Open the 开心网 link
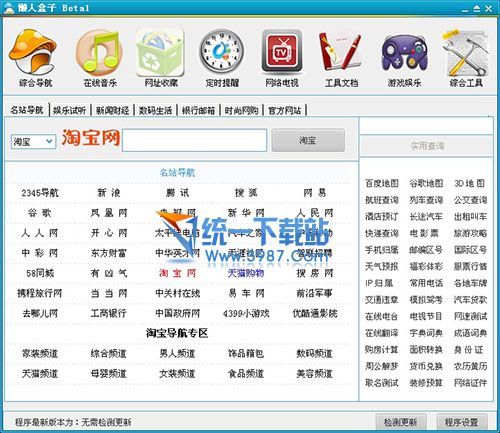Image resolution: width=500 pixels, height=433 pixels. coord(109,233)
